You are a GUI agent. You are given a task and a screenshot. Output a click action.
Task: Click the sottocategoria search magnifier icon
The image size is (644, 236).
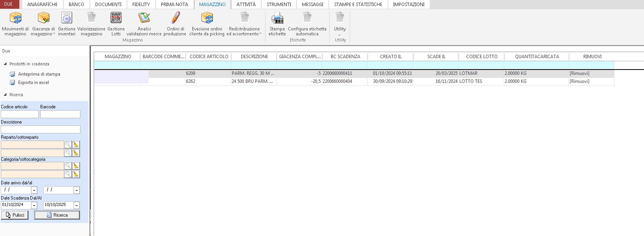(x=68, y=174)
